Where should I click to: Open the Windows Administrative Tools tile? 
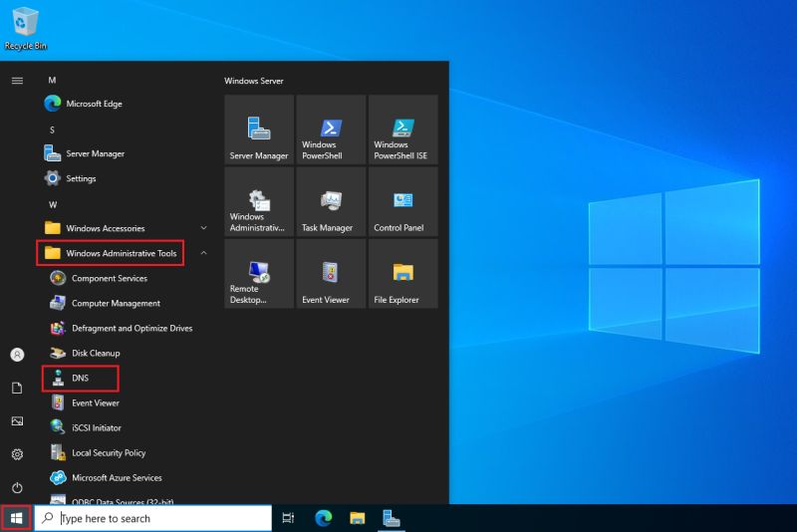pyautogui.click(x=259, y=201)
